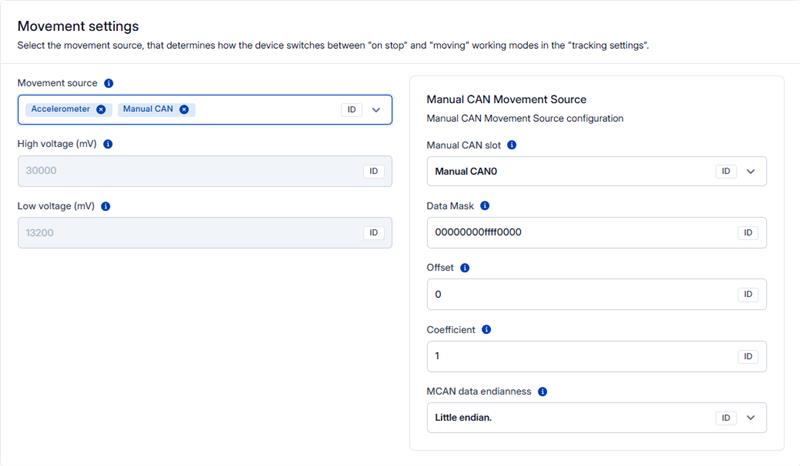Expand the Movement source dropdown
This screenshot has width=800, height=466.
tap(376, 110)
